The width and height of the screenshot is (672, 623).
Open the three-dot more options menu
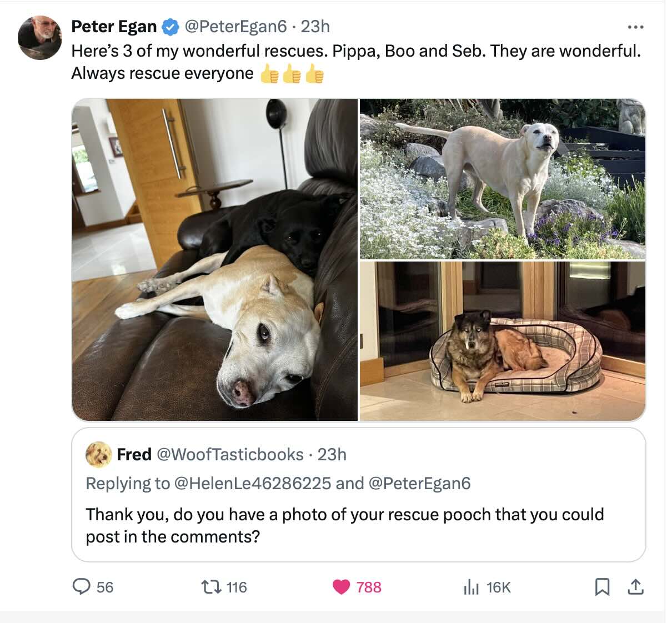635,27
